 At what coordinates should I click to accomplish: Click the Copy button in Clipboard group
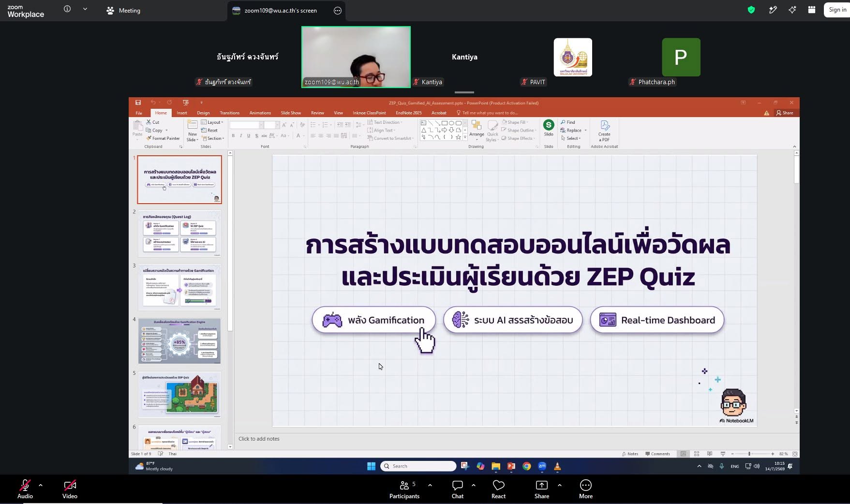[155, 131]
